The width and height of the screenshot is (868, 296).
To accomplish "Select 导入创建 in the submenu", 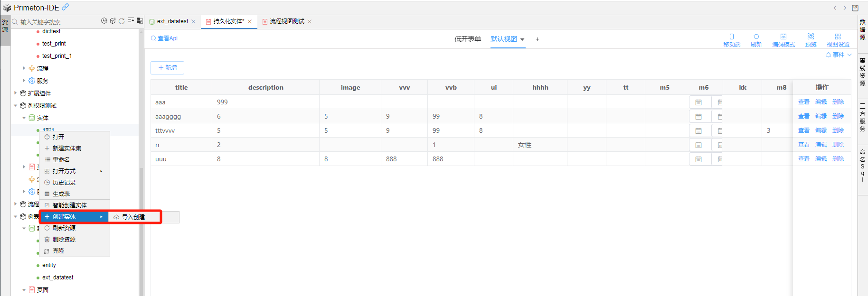I will [x=133, y=217].
